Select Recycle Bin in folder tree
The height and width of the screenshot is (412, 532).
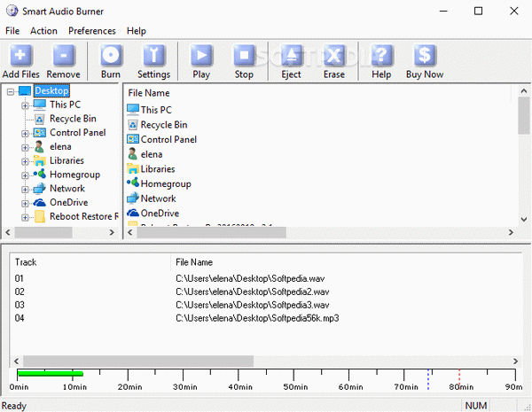73,119
